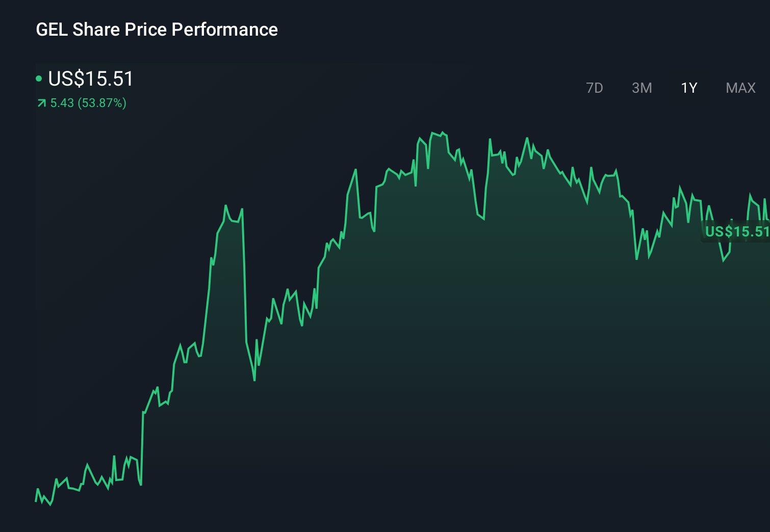
Task: Click the valley near the chart's center
Action: [481, 219]
